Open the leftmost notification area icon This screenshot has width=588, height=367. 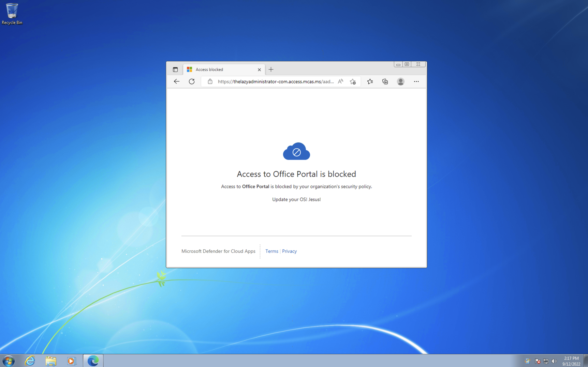(527, 361)
